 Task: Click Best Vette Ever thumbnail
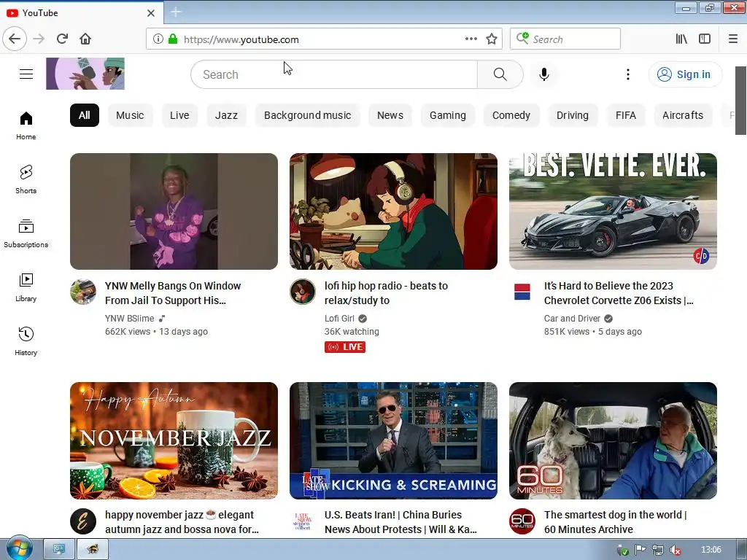click(x=613, y=211)
